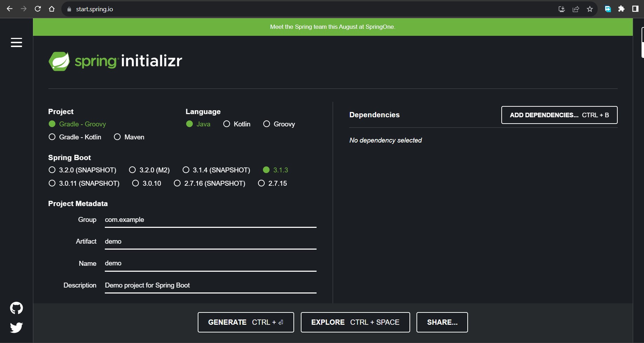Viewport: 644px width, 343px height.
Task: Select Gradle - Kotlin project type
Action: click(75, 137)
